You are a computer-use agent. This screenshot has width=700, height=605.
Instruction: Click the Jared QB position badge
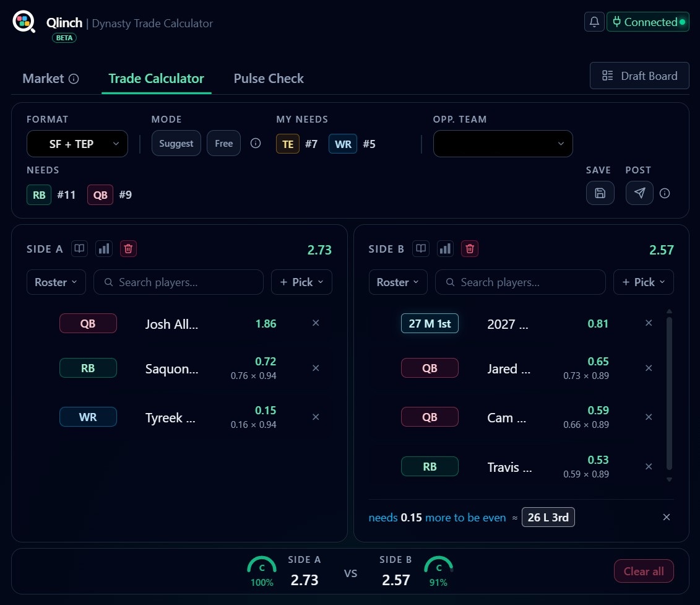430,368
